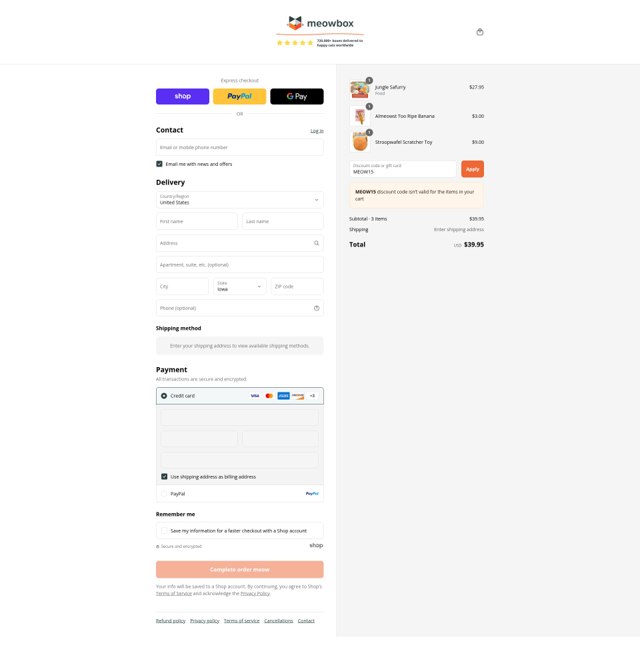Click the five-star rating under logo
Viewport: 640px width, 663px height.
click(x=295, y=43)
